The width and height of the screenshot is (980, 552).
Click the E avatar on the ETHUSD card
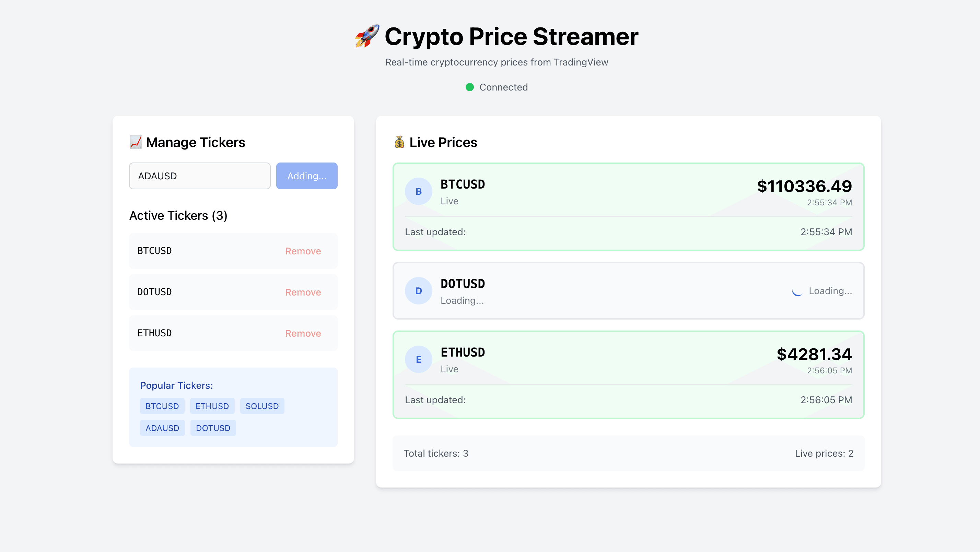tap(419, 359)
